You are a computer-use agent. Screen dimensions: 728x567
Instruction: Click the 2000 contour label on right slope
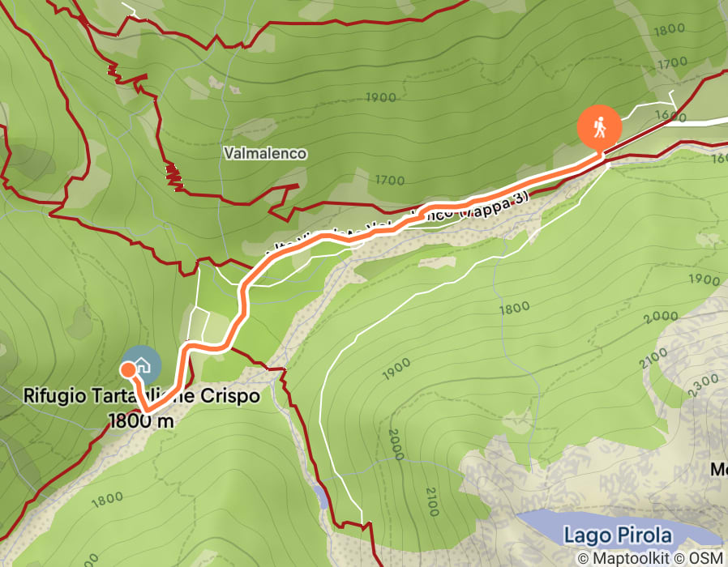662,317
